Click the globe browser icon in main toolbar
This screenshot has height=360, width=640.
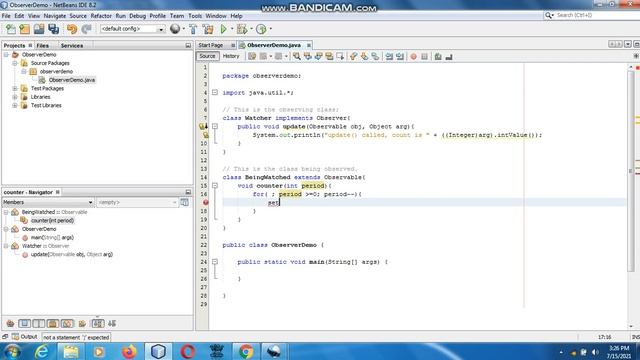click(x=175, y=29)
